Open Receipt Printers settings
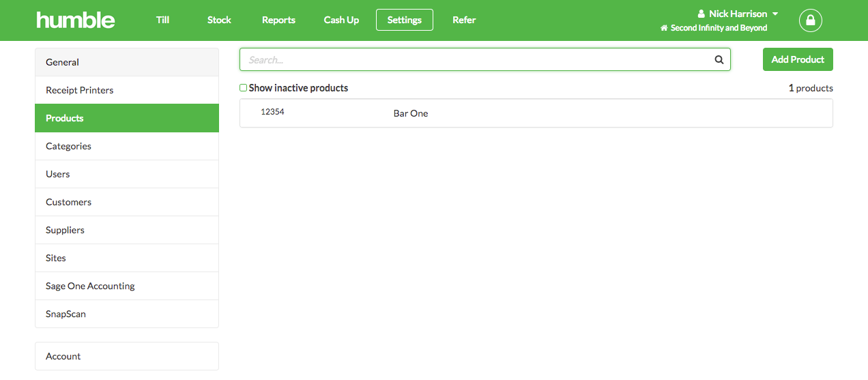The height and width of the screenshot is (380, 868). coord(127,90)
